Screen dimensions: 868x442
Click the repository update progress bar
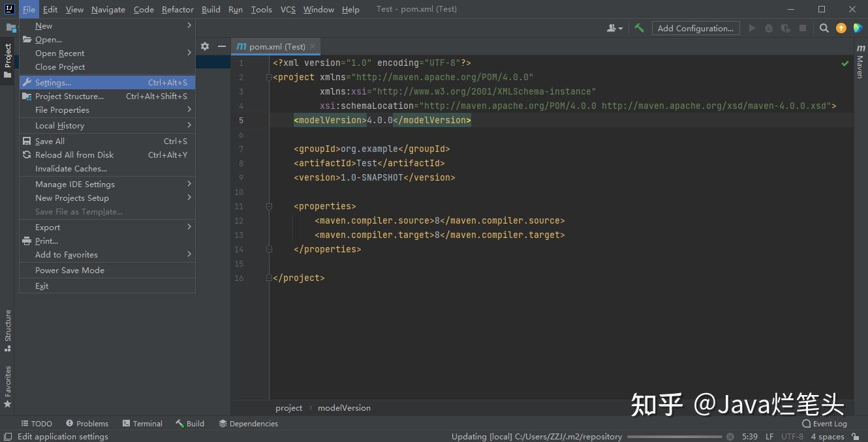[x=675, y=436]
